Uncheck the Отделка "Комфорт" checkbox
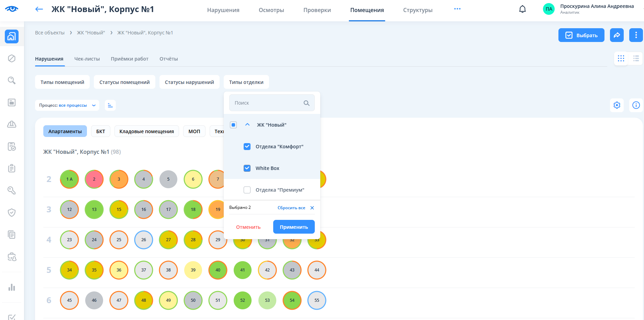 coord(247,147)
